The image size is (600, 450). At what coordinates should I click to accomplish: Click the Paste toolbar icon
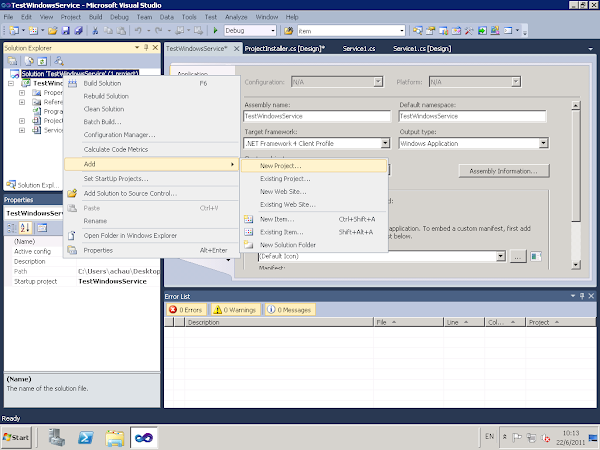pyautogui.click(x=121, y=31)
